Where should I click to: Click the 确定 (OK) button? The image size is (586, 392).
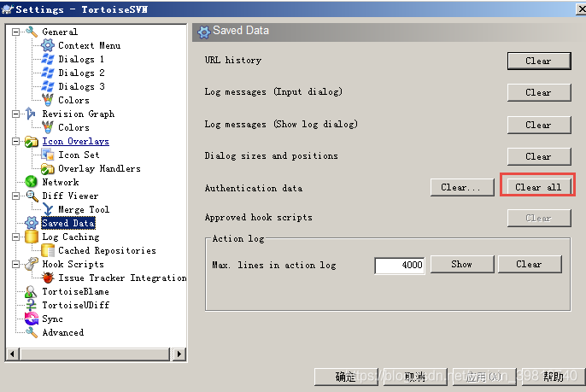point(346,377)
